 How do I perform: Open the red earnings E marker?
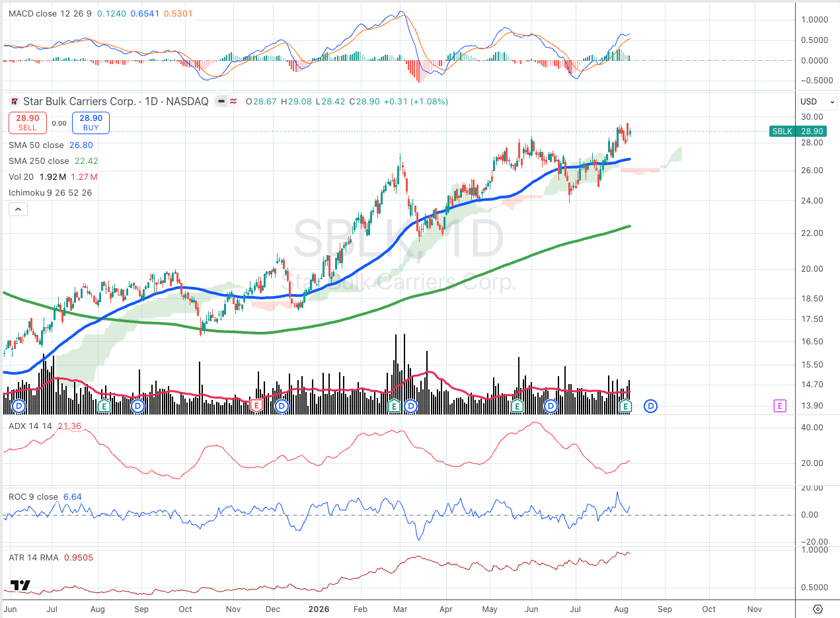point(257,405)
